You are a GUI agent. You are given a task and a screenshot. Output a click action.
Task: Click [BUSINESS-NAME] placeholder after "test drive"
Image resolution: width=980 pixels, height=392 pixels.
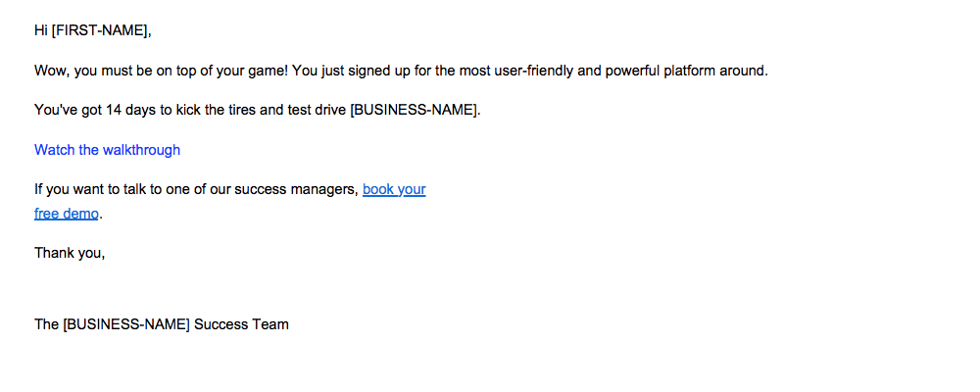click(x=414, y=111)
